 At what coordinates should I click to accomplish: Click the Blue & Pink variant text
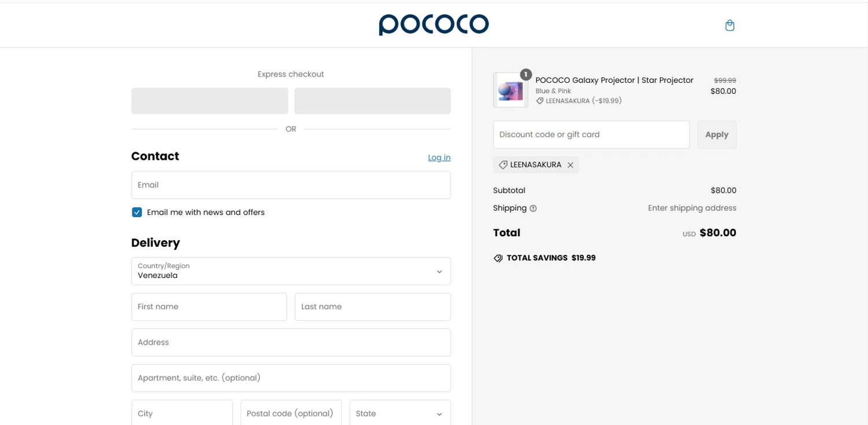click(553, 91)
